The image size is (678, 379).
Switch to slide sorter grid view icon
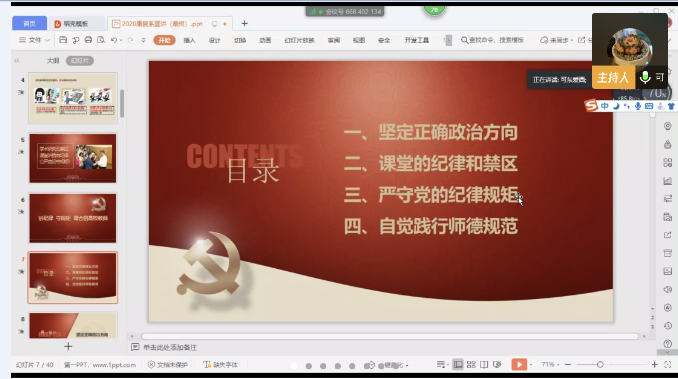pyautogui.click(x=471, y=365)
